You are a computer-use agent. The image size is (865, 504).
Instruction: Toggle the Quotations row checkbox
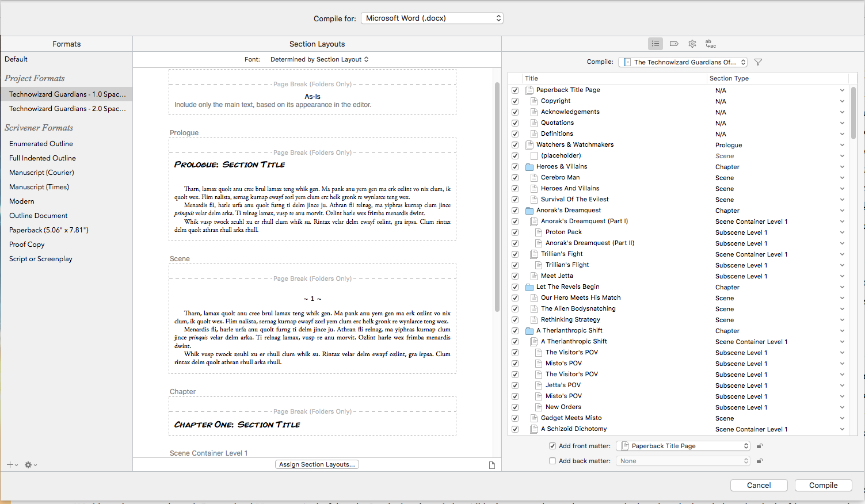pos(515,123)
